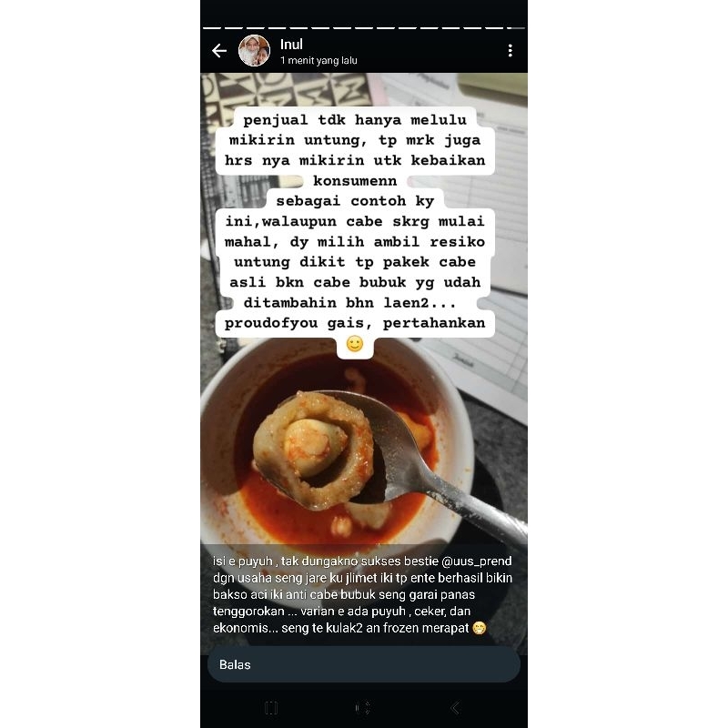The height and width of the screenshot is (728, 728).
Task: Open Inul's round profile picture
Action: click(x=254, y=51)
